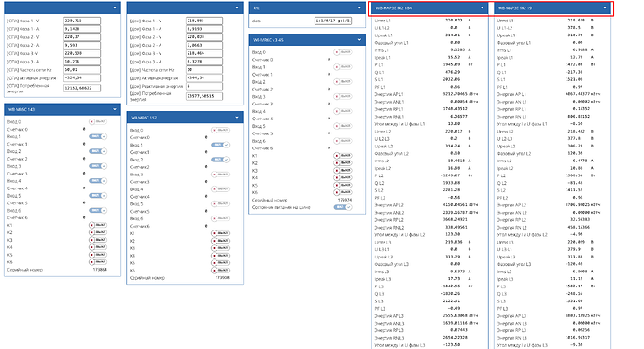Screen dimensions: 644x349
Task: Expand menu arrow of WB-MR6C v.3 45 panel
Action: tap(359, 40)
